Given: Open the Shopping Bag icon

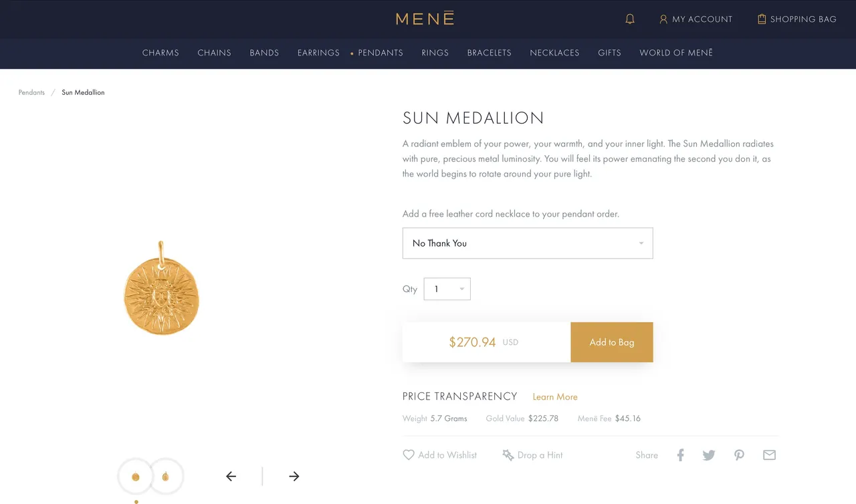Looking at the screenshot, I should [x=761, y=19].
